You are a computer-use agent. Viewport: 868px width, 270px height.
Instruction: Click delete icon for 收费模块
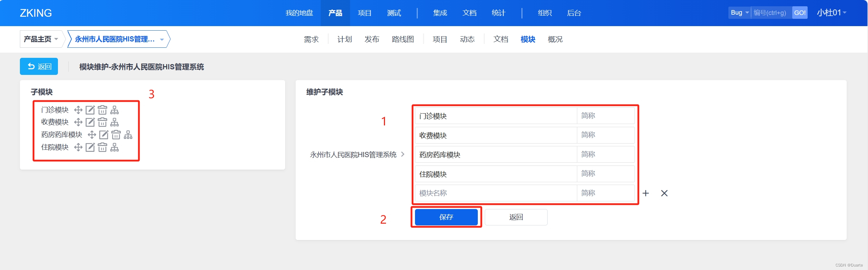tap(102, 122)
